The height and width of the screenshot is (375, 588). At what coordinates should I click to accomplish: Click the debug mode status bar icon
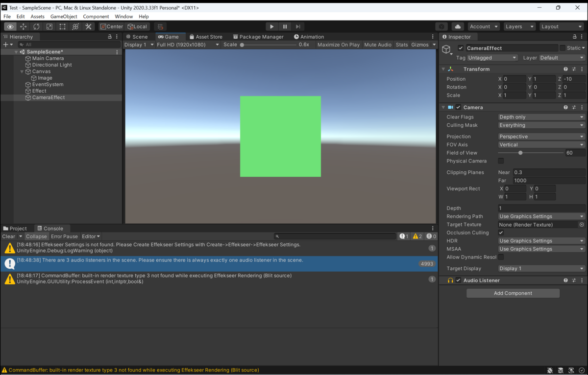[x=550, y=371]
